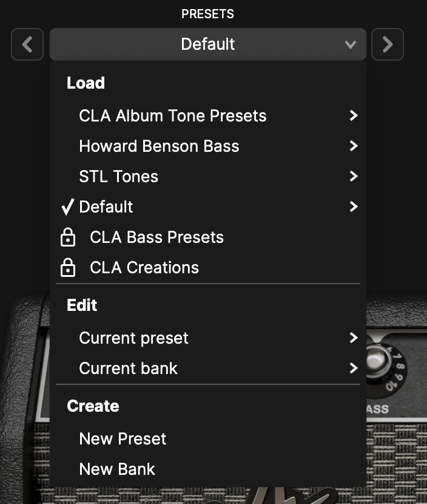The width and height of the screenshot is (427, 504).
Task: Click the lock icon beside CLA Creations
Action: (x=68, y=267)
